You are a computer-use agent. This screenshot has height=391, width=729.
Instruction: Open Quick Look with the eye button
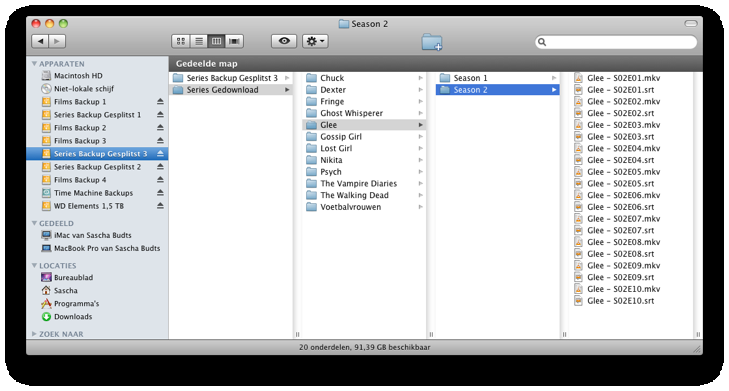284,41
